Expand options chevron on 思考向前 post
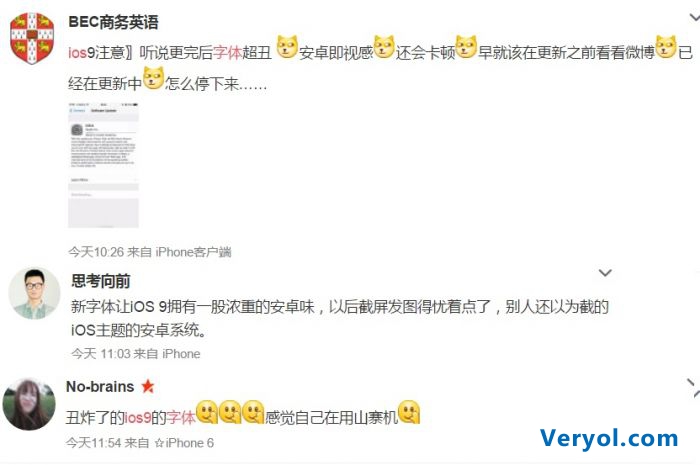The width and height of the screenshot is (700, 465). pos(605,273)
